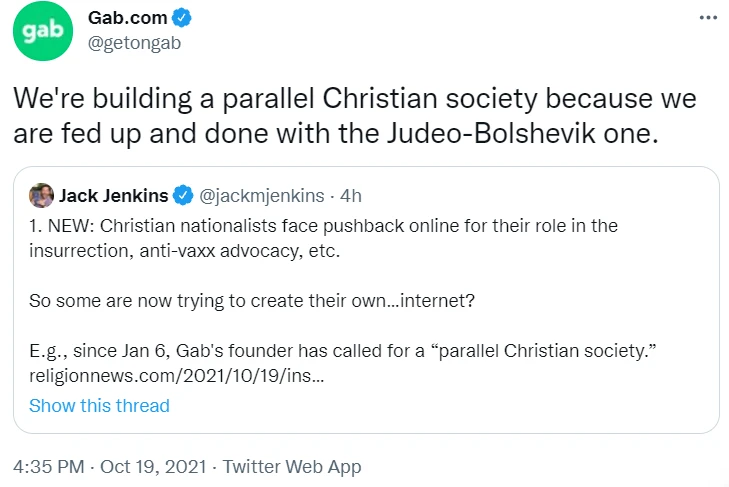Click Jack Jenkins' small profile photo
The height and width of the screenshot is (487, 729).
[41, 194]
